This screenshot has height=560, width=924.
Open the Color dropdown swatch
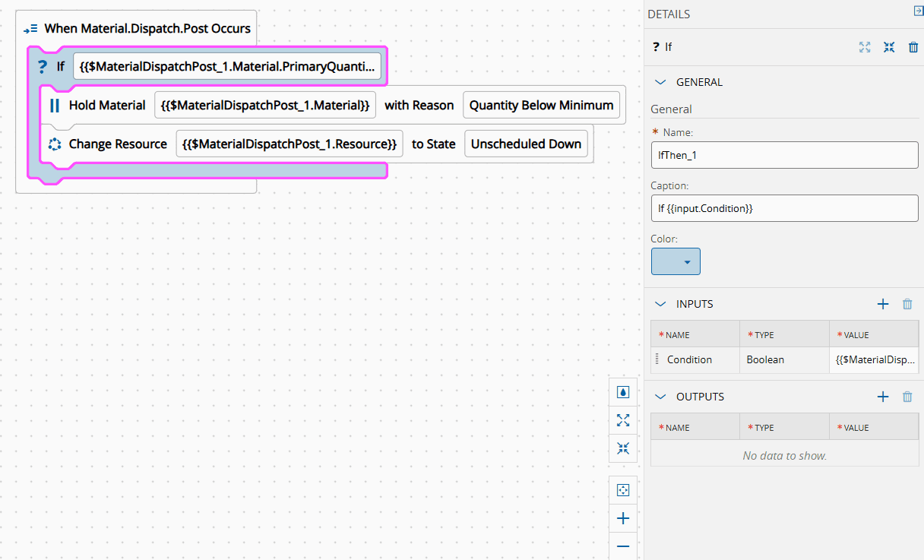(x=676, y=261)
